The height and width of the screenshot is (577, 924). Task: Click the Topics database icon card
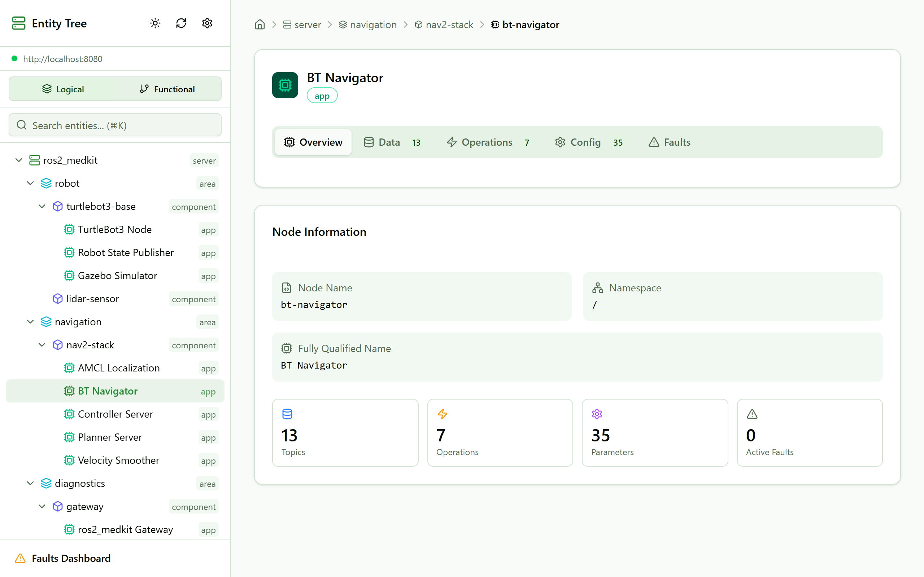coord(287,414)
